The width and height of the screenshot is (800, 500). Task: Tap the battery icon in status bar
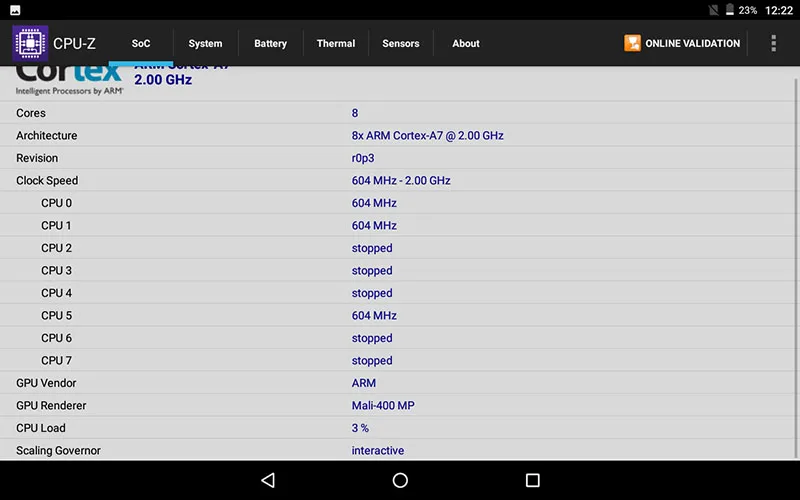click(x=730, y=10)
